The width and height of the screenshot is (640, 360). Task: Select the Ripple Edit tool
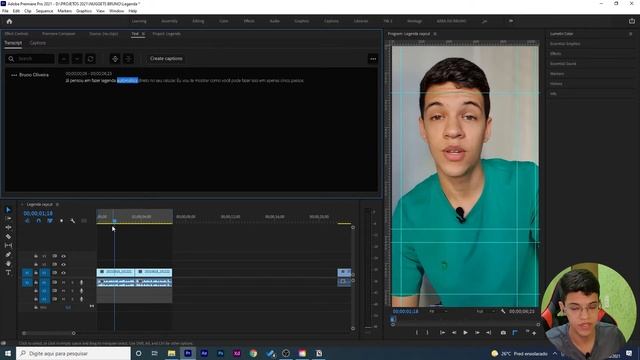(8, 227)
